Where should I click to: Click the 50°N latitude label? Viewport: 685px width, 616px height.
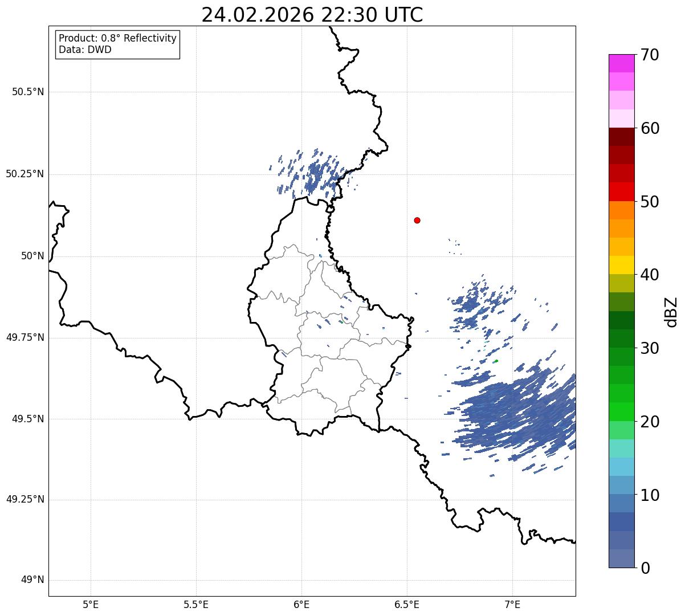coord(32,256)
